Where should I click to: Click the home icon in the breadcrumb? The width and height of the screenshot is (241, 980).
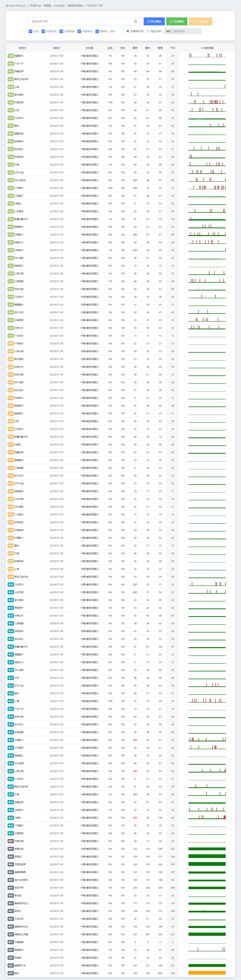pyautogui.click(x=7, y=6)
